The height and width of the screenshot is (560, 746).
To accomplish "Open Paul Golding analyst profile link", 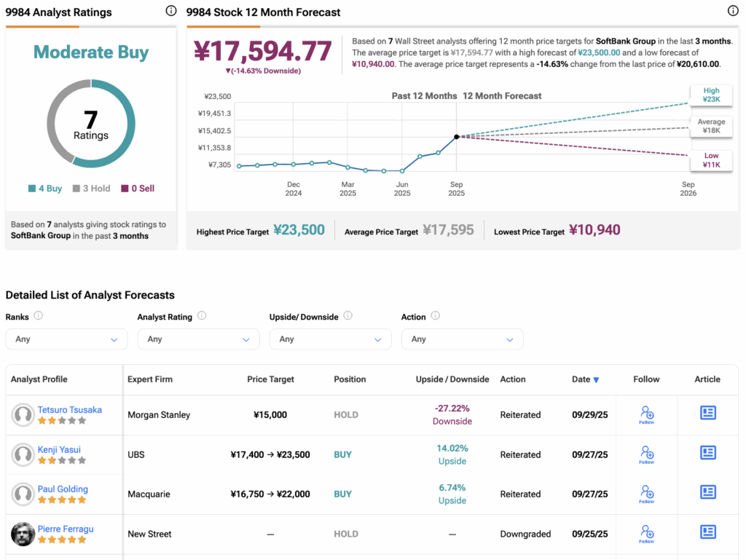I will [63, 489].
